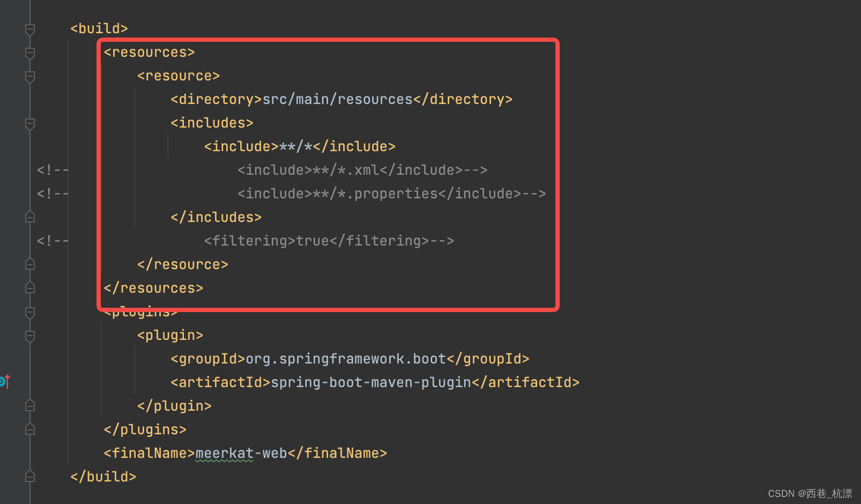
Task: Collapse the <resource> block fold marker
Action: click(x=30, y=77)
